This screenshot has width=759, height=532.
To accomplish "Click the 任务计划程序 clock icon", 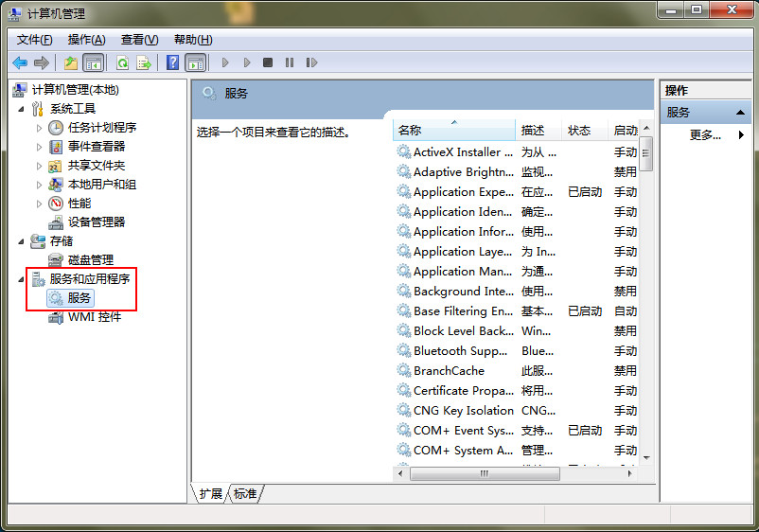I will coord(56,128).
